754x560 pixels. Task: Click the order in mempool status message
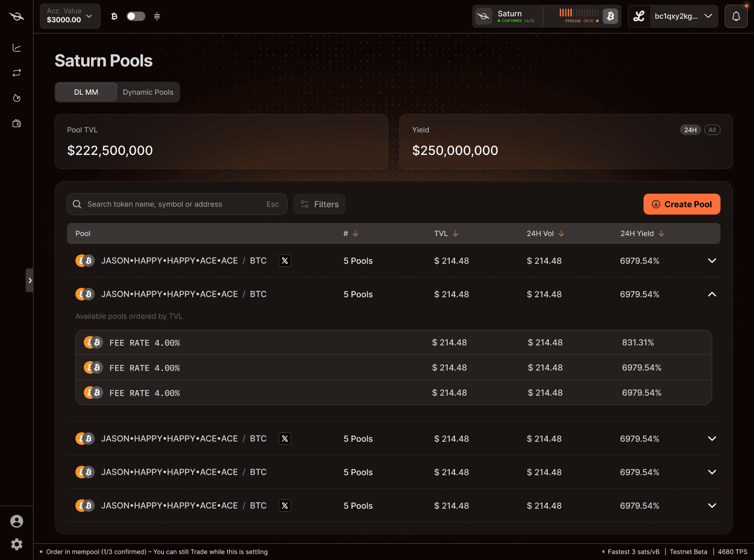157,552
